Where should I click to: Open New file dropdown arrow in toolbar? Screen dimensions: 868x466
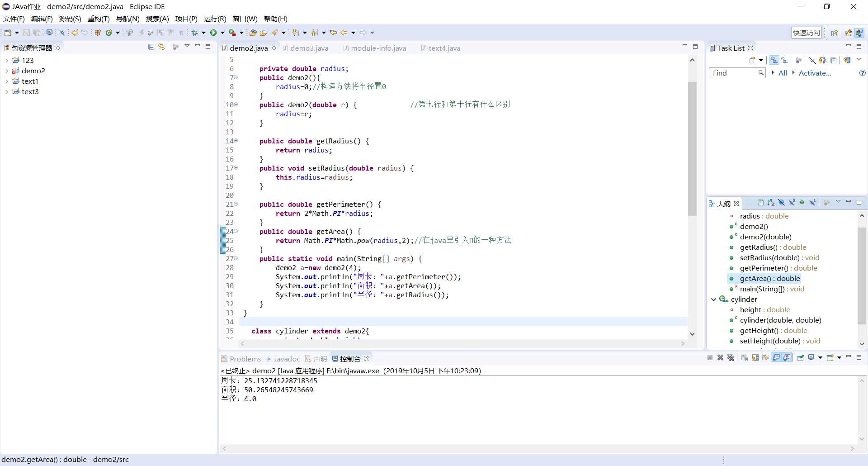click(x=17, y=33)
